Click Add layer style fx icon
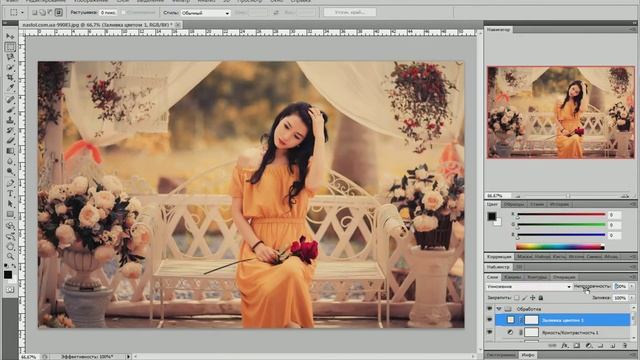The height and width of the screenshot is (360, 640). pos(564,345)
